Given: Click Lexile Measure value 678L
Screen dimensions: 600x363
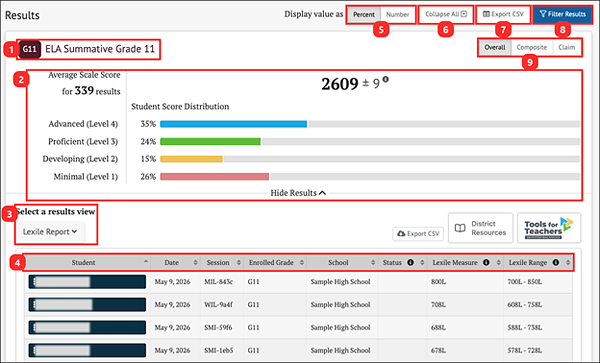Looking at the screenshot, I should pos(438,350).
